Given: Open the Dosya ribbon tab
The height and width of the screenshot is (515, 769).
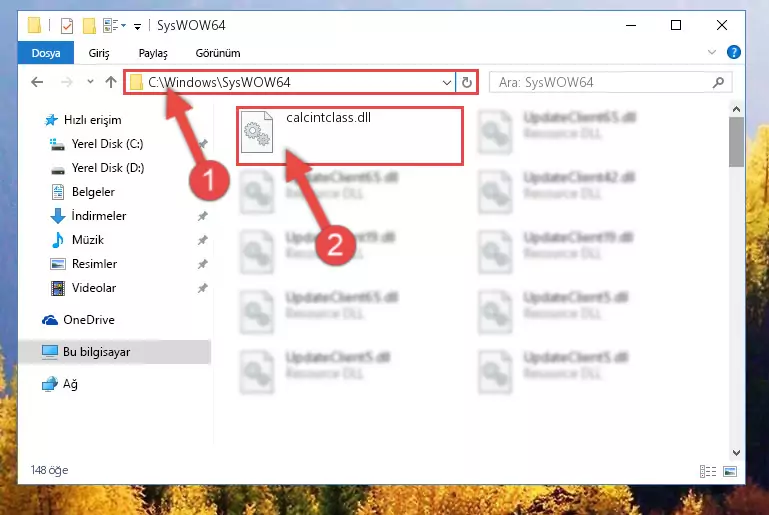Looking at the screenshot, I should [46, 53].
